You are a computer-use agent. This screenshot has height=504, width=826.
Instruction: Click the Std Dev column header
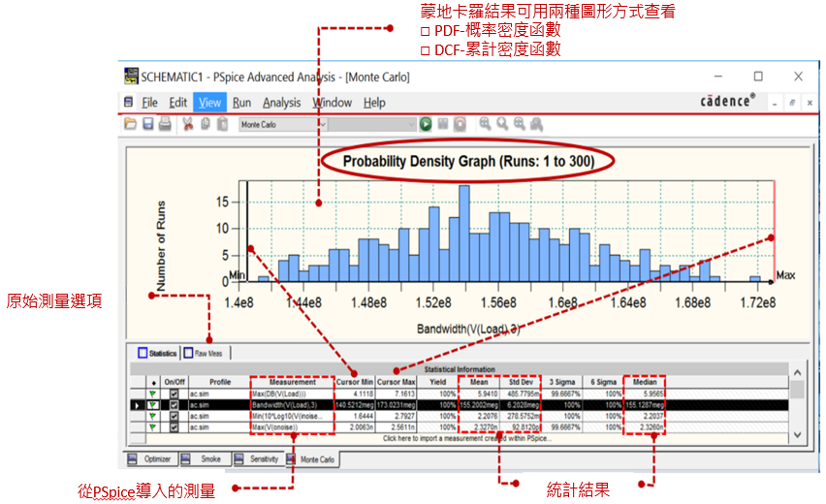tap(521, 382)
